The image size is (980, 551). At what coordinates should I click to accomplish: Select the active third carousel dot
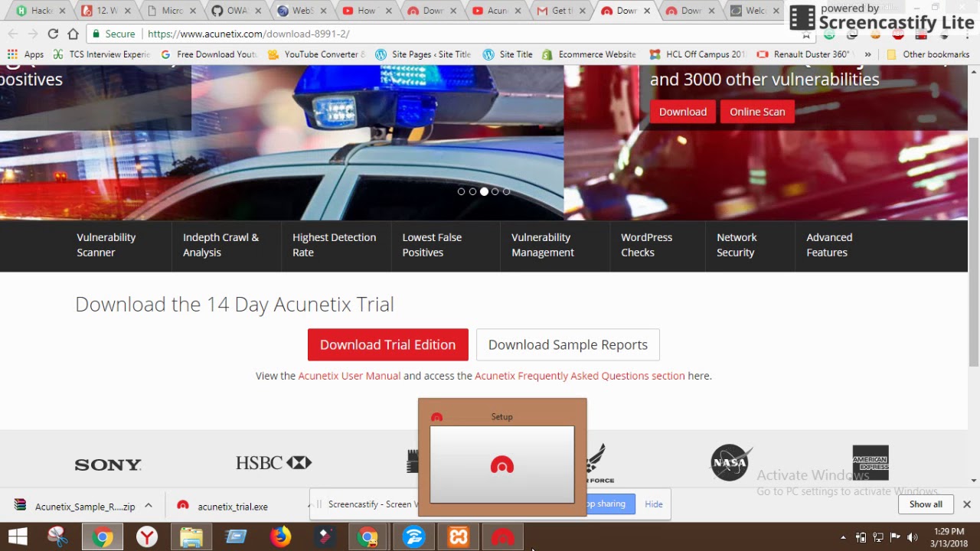(x=484, y=191)
